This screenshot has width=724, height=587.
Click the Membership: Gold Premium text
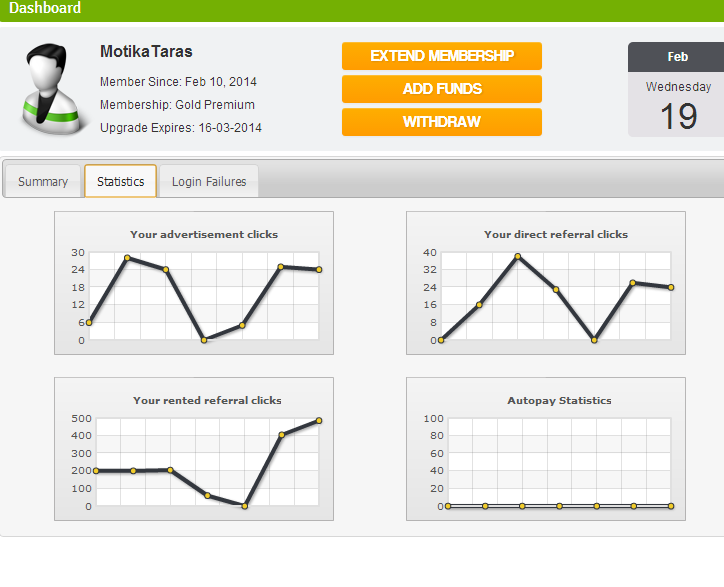pyautogui.click(x=177, y=105)
